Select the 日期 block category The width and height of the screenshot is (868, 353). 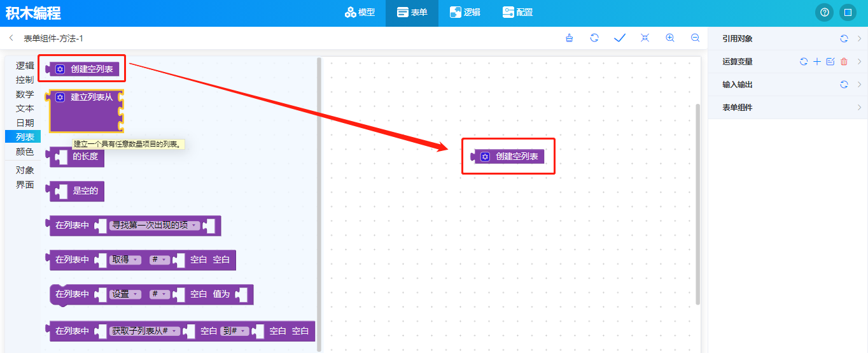[25, 123]
